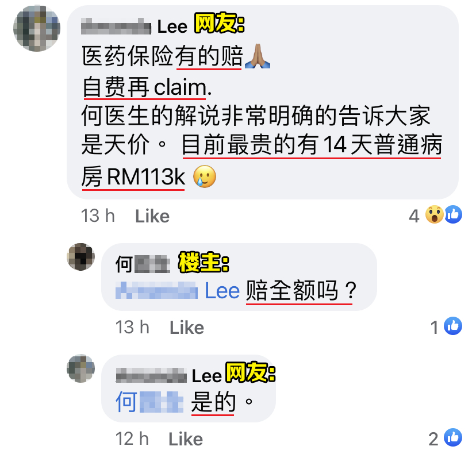The height and width of the screenshot is (450, 476).
Task: Click thumbs-up reaction icon on 赔全额吗 reply
Action: pyautogui.click(x=453, y=326)
